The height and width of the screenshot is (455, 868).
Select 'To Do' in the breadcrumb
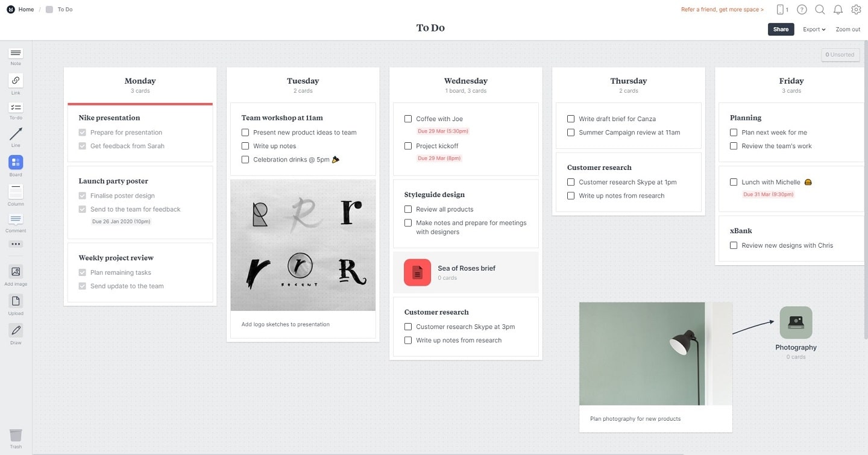pyautogui.click(x=64, y=9)
